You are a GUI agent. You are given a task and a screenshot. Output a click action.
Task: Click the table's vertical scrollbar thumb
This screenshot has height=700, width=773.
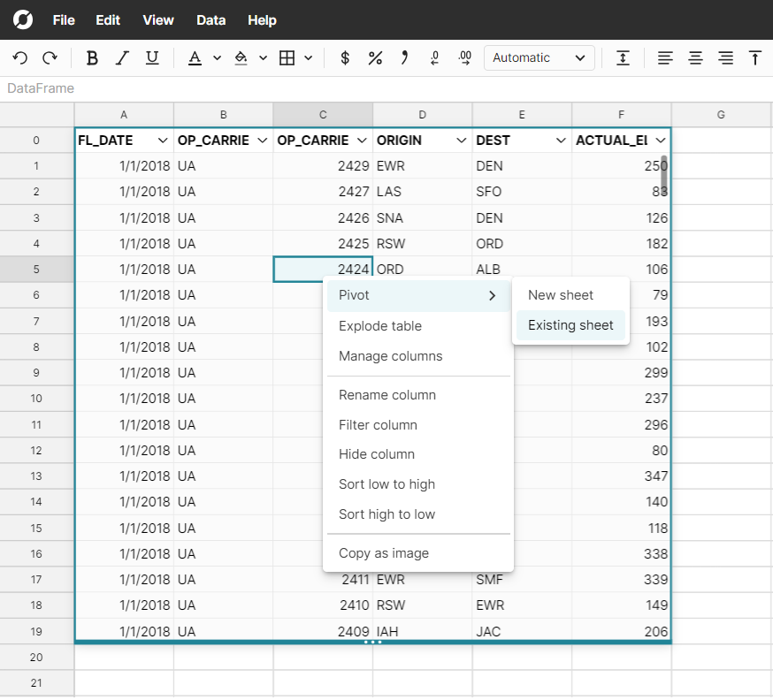tap(663, 176)
